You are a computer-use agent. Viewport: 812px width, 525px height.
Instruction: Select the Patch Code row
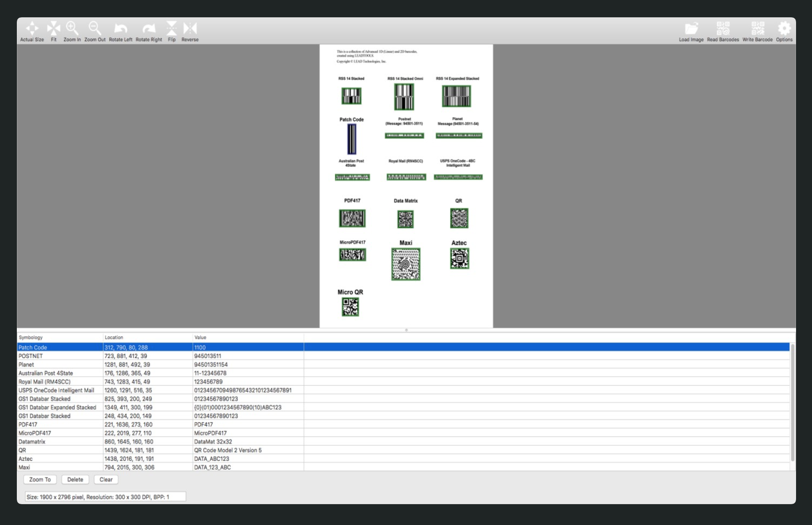(x=403, y=347)
